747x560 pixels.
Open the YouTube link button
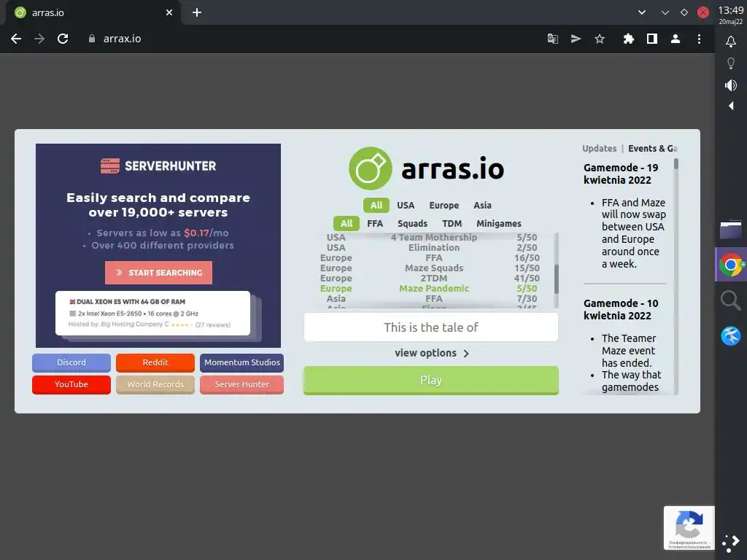[x=71, y=384]
